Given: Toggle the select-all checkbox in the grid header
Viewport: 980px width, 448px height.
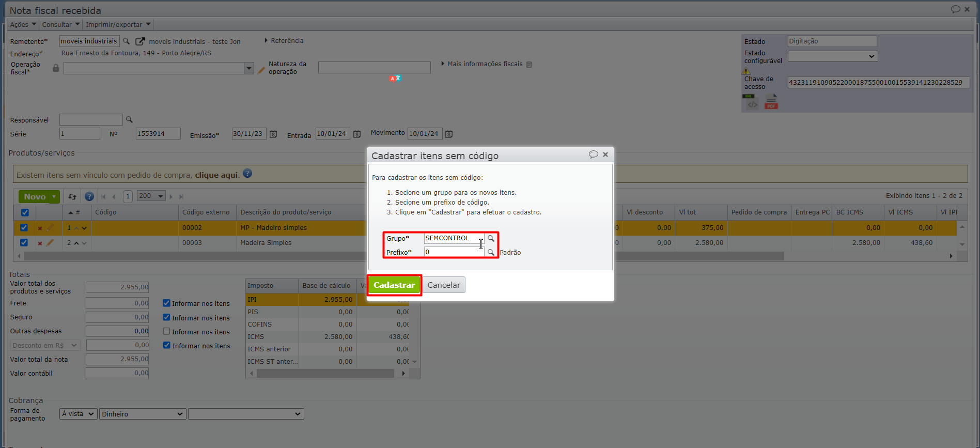Looking at the screenshot, I should pyautogui.click(x=25, y=212).
